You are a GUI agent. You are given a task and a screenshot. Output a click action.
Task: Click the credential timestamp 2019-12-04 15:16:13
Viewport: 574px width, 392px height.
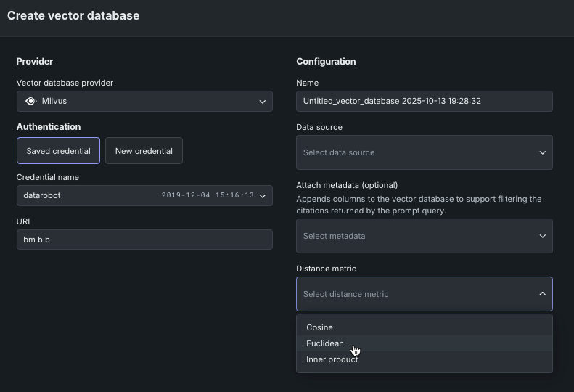(208, 196)
